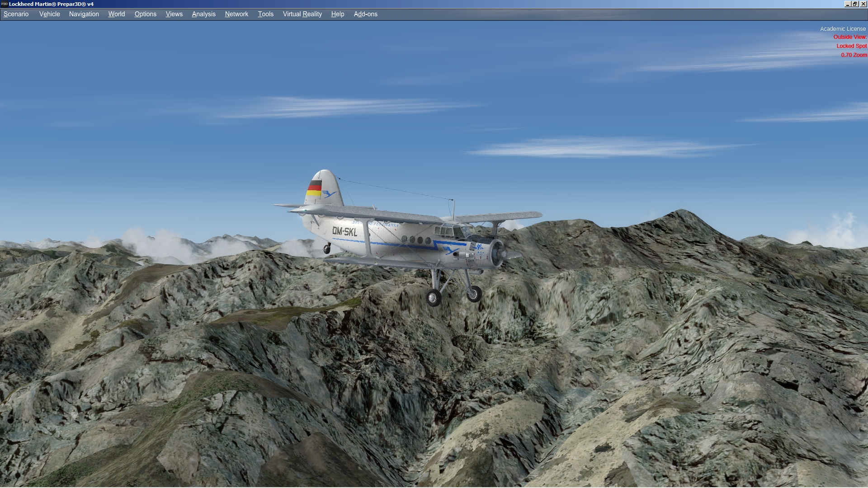Screen dimensions: 868x488
Task: Click the 0.70 Zoom indicator text
Action: coord(854,55)
